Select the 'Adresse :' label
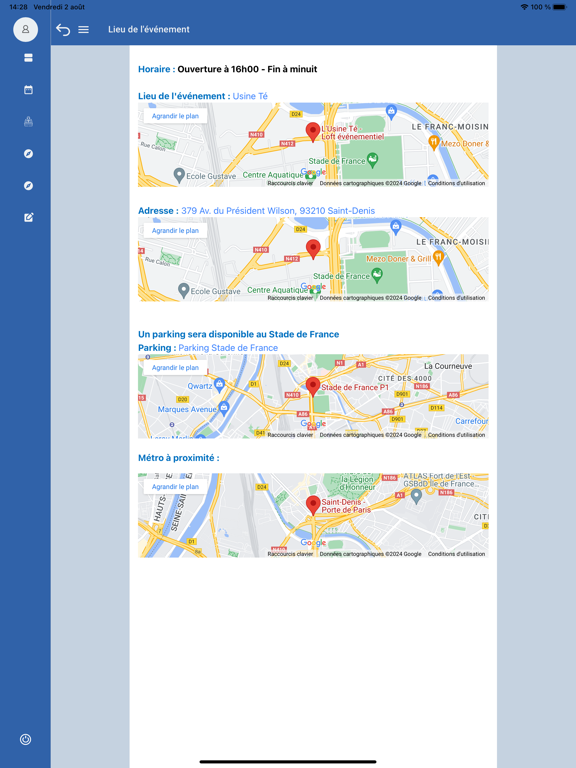The width and height of the screenshot is (576, 768). pos(158,211)
